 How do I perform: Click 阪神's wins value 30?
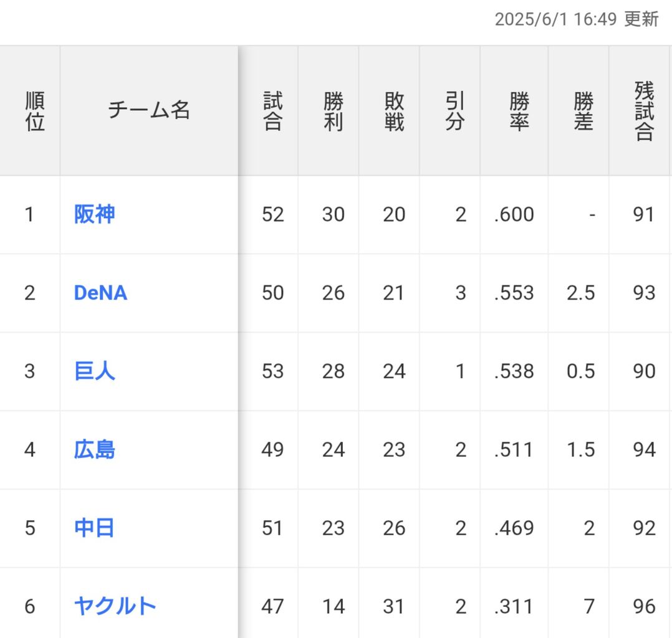click(334, 214)
